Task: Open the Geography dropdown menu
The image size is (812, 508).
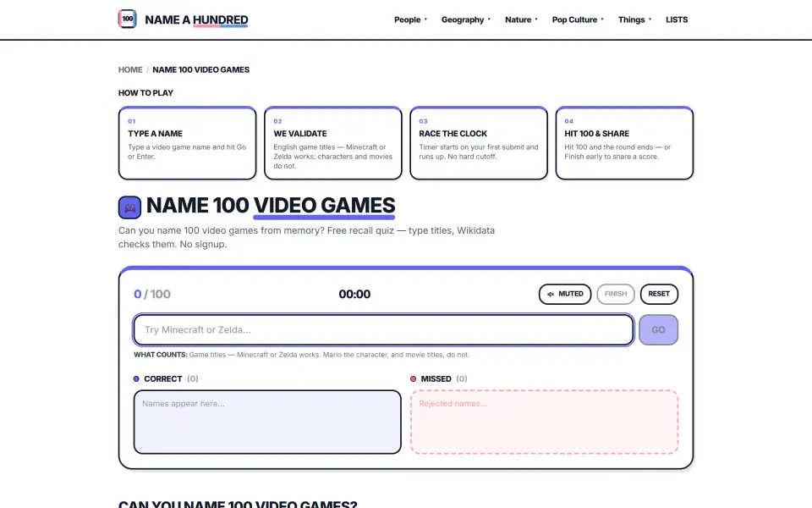Action: click(466, 19)
